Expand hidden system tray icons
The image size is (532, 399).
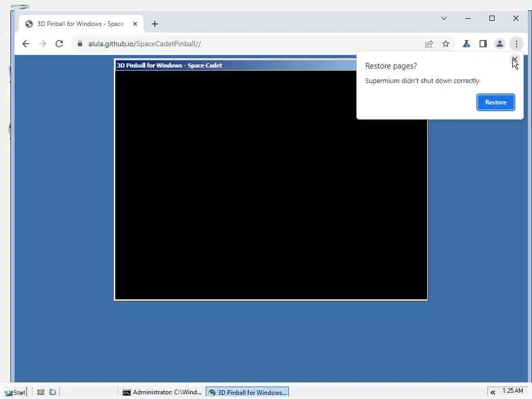pos(493,392)
